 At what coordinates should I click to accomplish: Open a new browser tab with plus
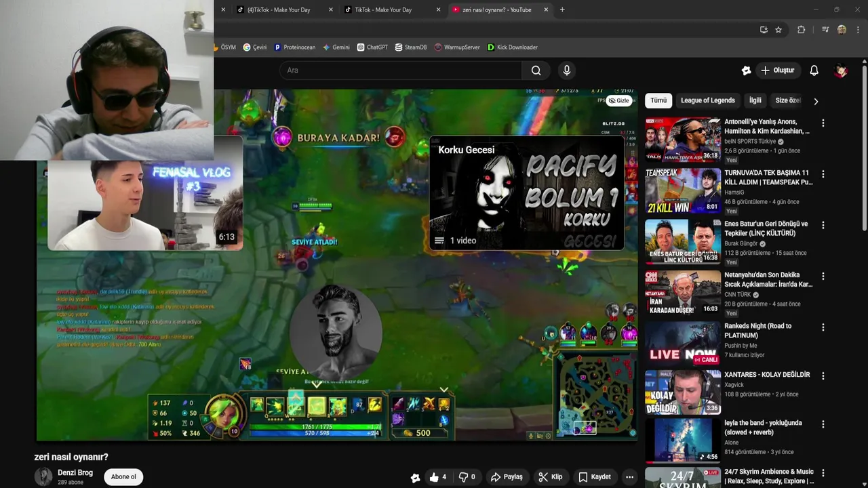(x=562, y=9)
